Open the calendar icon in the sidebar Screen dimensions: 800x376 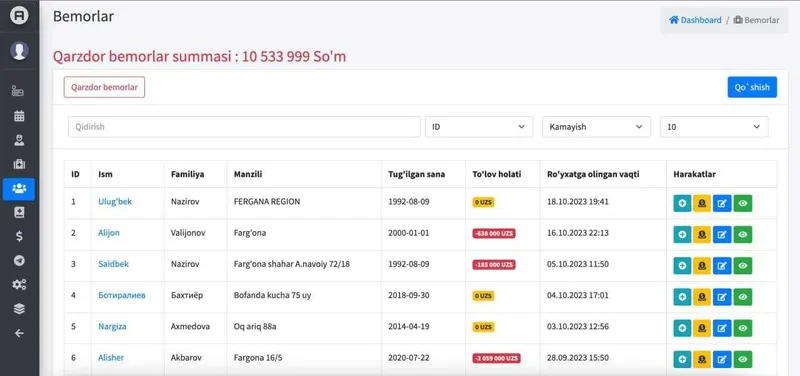(x=19, y=116)
